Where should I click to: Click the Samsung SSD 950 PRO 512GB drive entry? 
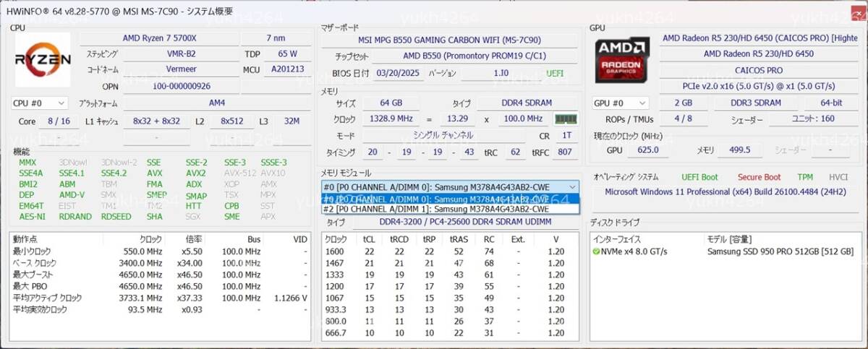[x=780, y=251]
